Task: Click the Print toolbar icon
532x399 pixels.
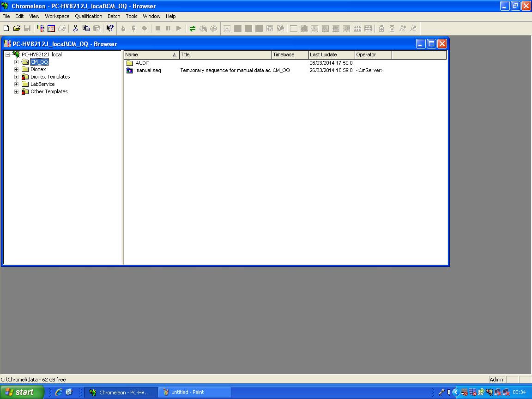Action: [62, 29]
